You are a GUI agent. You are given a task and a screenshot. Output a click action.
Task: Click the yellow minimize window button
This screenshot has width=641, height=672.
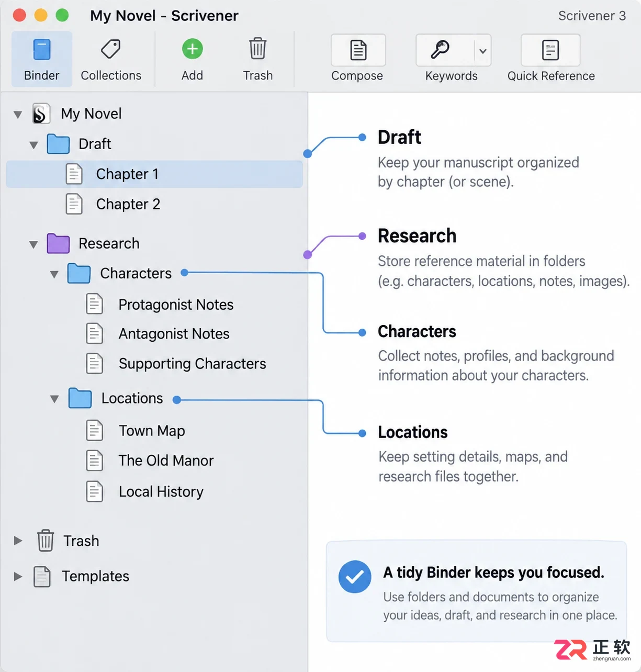coord(41,15)
